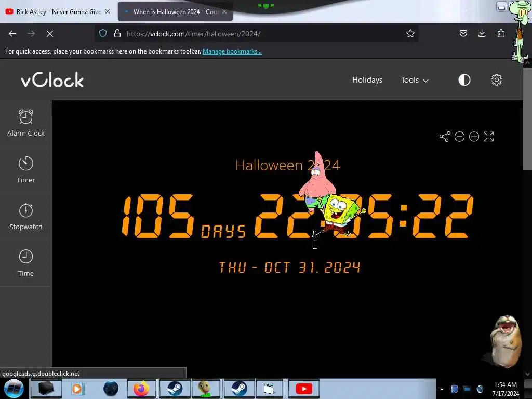The height and width of the screenshot is (399, 532).
Task: Click the taskbar clock showing 1:54 AM
Action: 506,389
